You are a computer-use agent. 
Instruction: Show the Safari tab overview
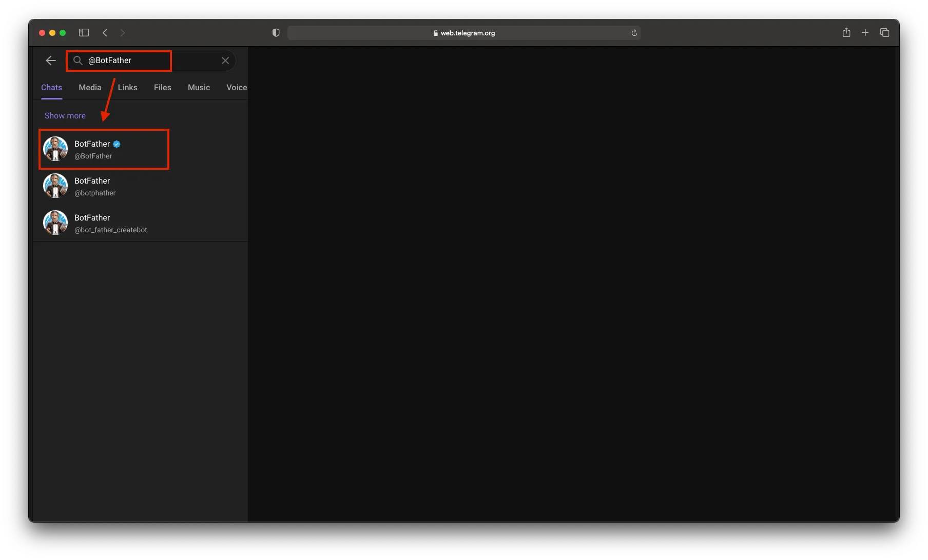coord(884,33)
